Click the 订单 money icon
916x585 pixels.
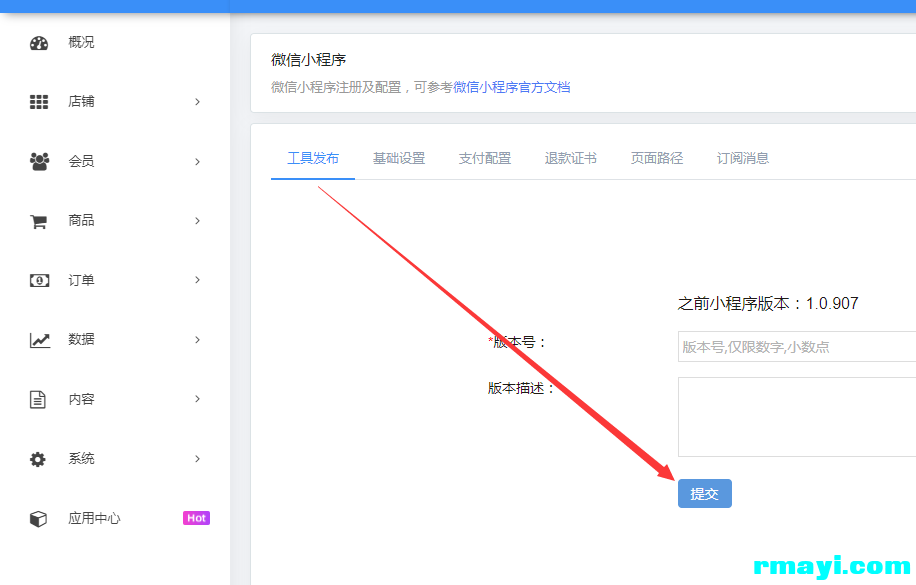click(x=39, y=281)
